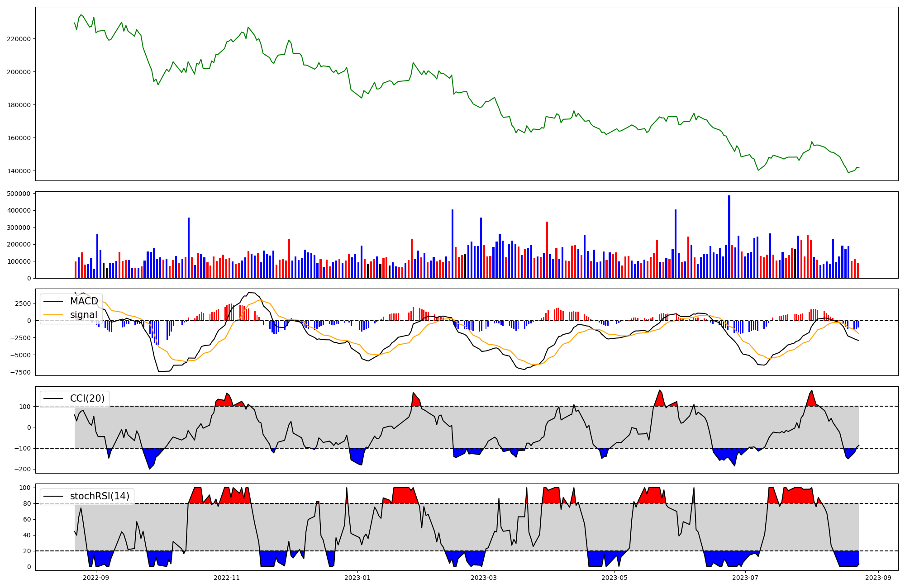
Task: Click the 2023-03 x-axis date label
Action: (484, 578)
